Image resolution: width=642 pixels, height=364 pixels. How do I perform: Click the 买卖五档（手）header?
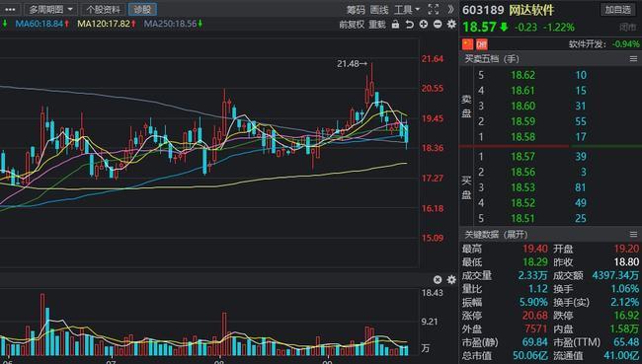click(492, 59)
